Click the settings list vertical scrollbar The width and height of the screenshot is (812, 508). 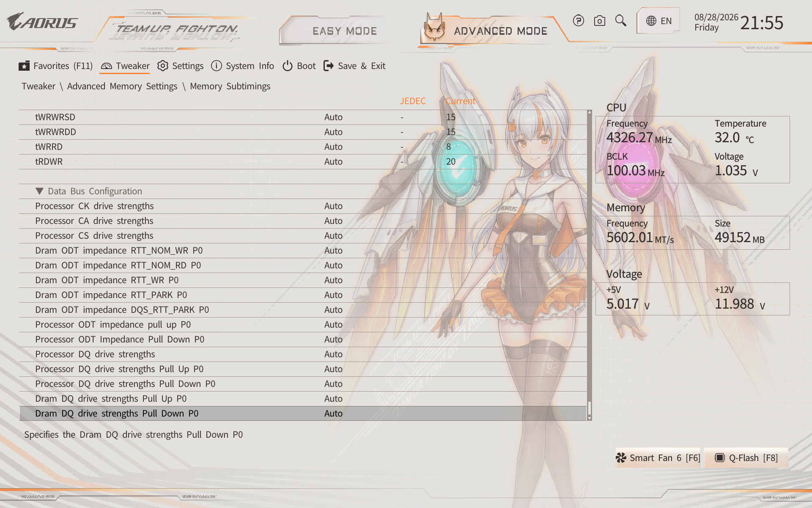pos(590,265)
